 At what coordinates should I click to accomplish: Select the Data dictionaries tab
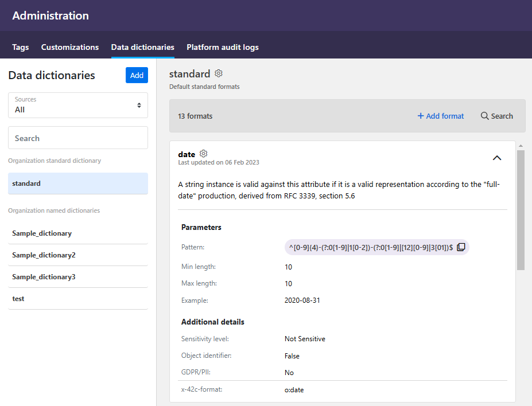coord(142,47)
